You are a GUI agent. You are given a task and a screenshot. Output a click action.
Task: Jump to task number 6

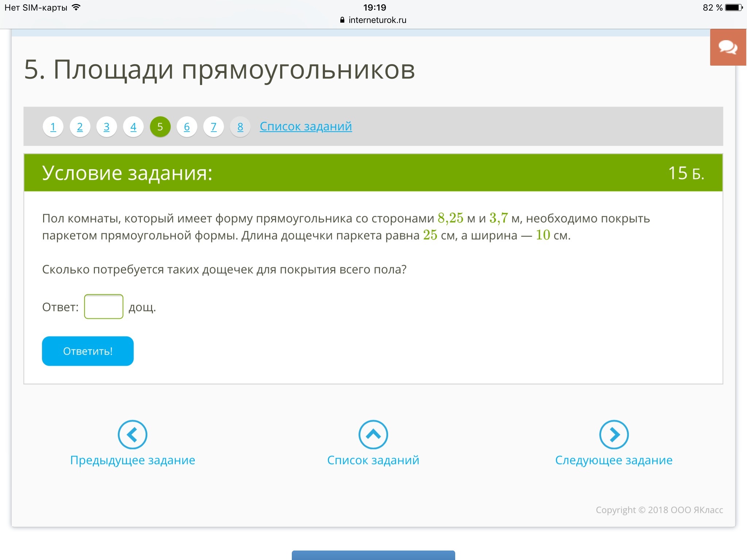(187, 127)
